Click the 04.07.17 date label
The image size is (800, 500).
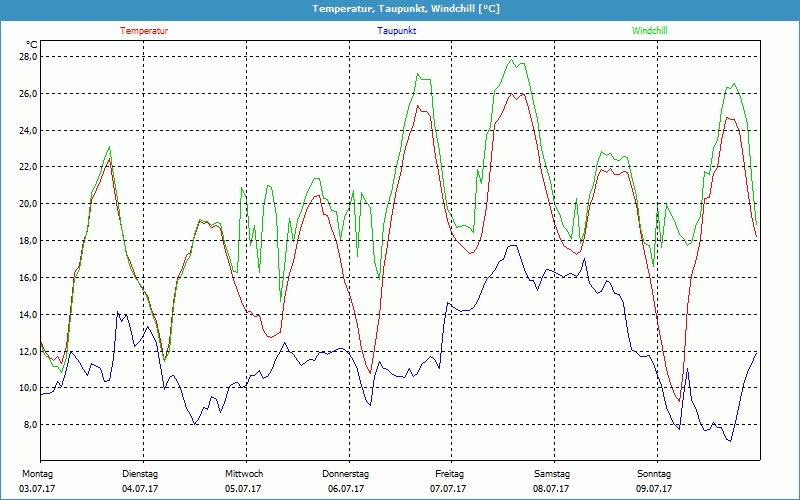pos(140,489)
